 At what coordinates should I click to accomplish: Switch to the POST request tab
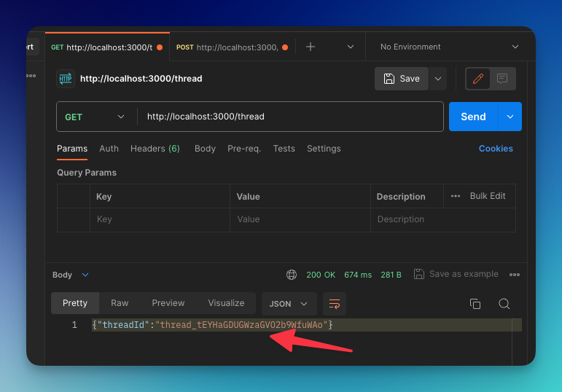click(x=233, y=47)
